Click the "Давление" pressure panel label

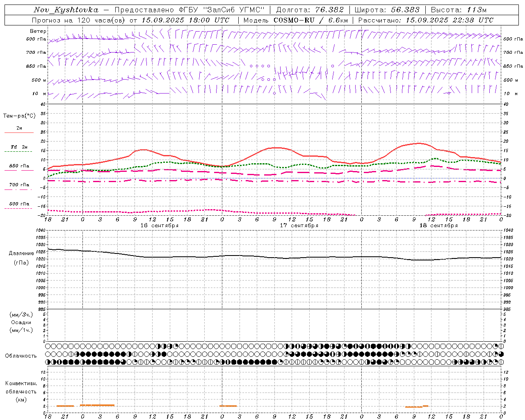(21, 253)
